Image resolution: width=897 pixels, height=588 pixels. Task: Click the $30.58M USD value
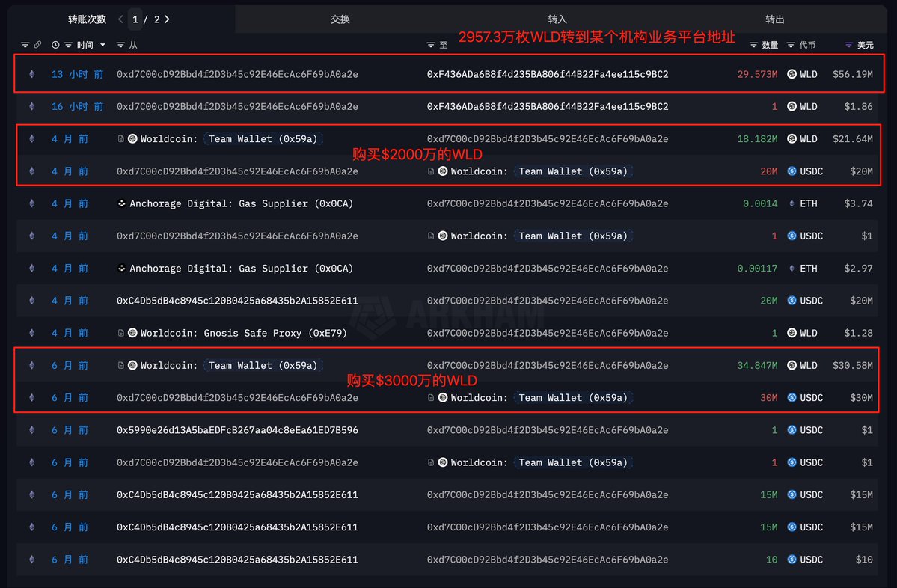pyautogui.click(x=853, y=366)
